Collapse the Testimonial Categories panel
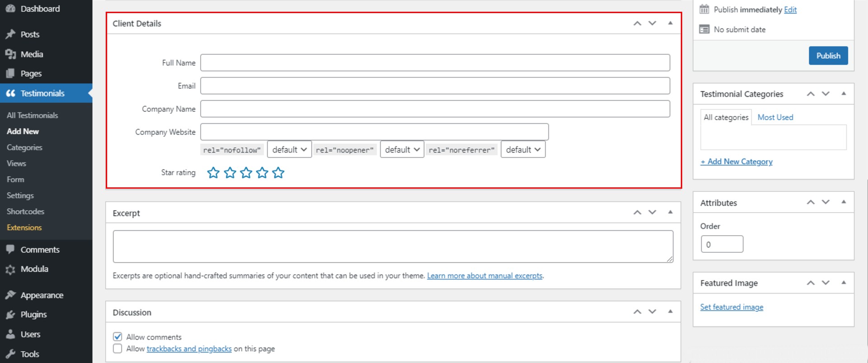Viewport: 868px width, 363px height. pos(844,93)
